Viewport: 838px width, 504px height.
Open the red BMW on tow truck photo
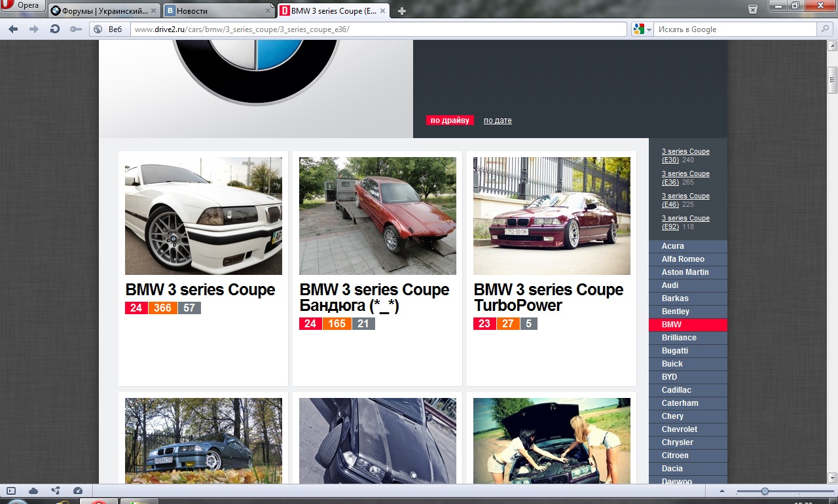(x=378, y=216)
